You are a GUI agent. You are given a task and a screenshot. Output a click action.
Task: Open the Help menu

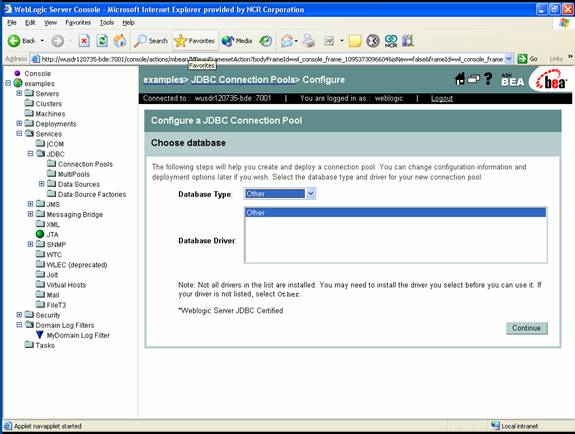128,23
